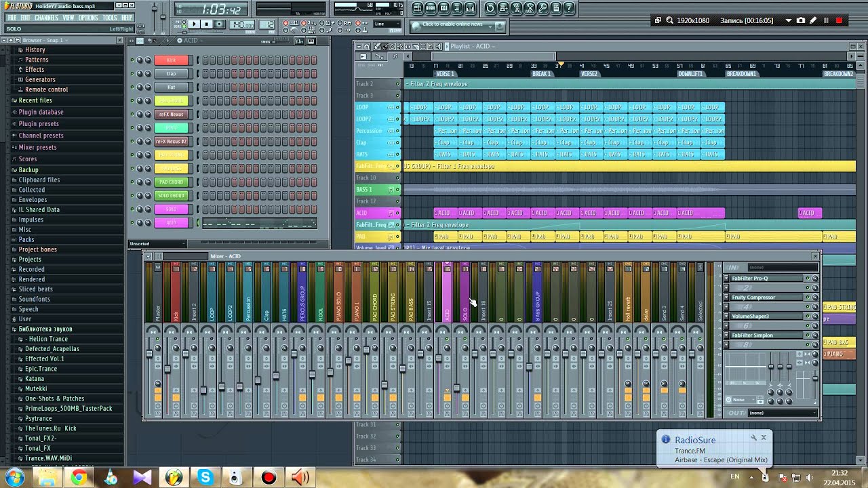This screenshot has width=868, height=488.
Task: Show the browser via toolbar icon
Action: click(457, 8)
